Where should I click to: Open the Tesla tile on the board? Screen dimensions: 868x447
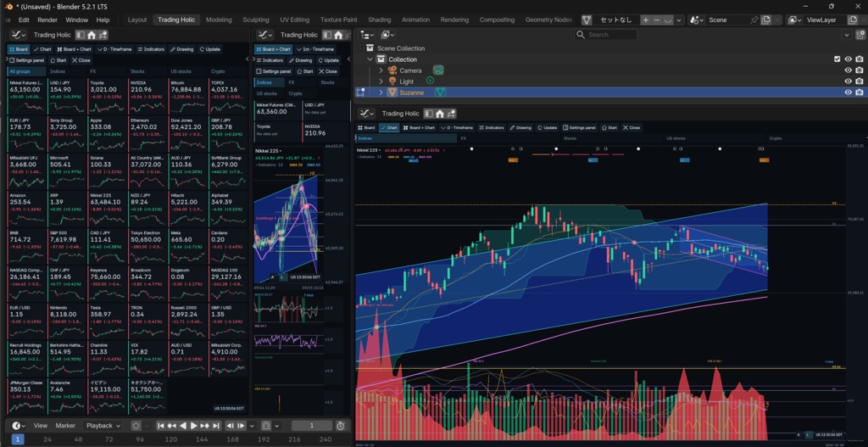click(x=108, y=320)
